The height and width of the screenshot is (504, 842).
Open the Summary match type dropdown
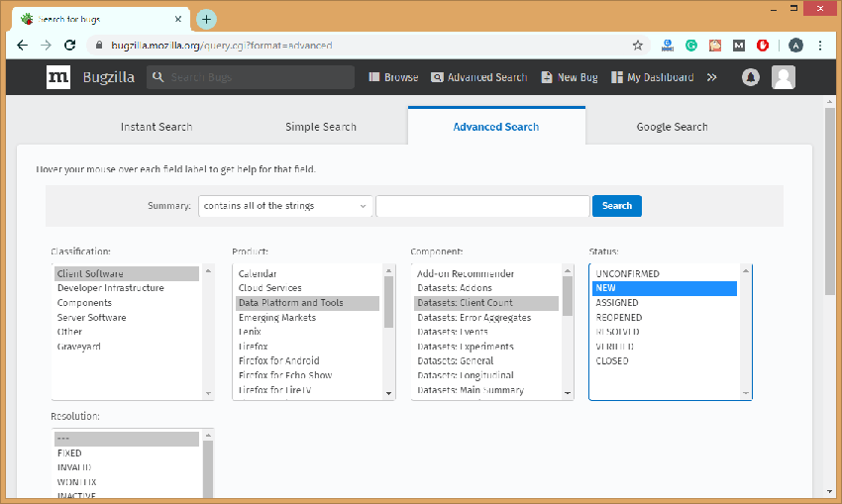[285, 206]
